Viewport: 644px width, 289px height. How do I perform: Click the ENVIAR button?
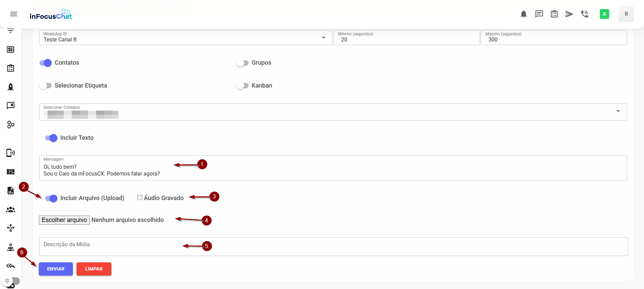click(x=56, y=269)
